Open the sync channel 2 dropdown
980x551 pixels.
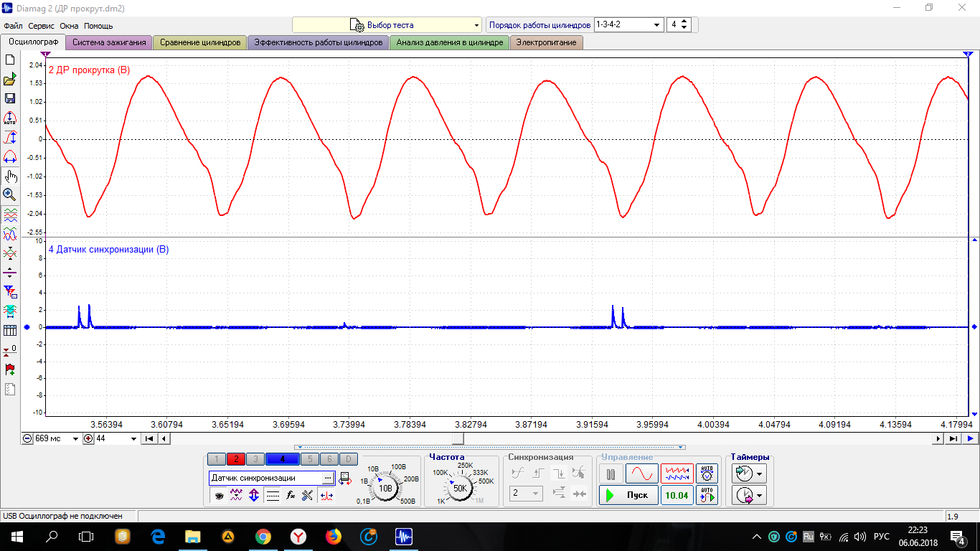526,494
